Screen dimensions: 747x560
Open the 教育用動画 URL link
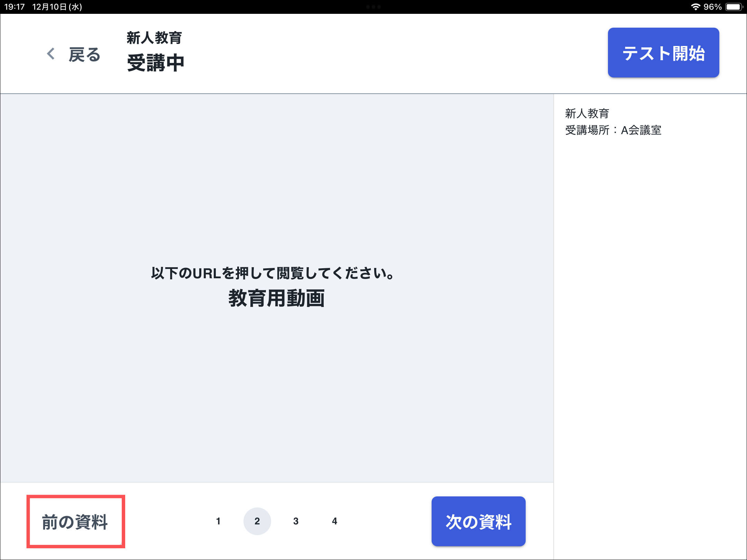pyautogui.click(x=276, y=298)
